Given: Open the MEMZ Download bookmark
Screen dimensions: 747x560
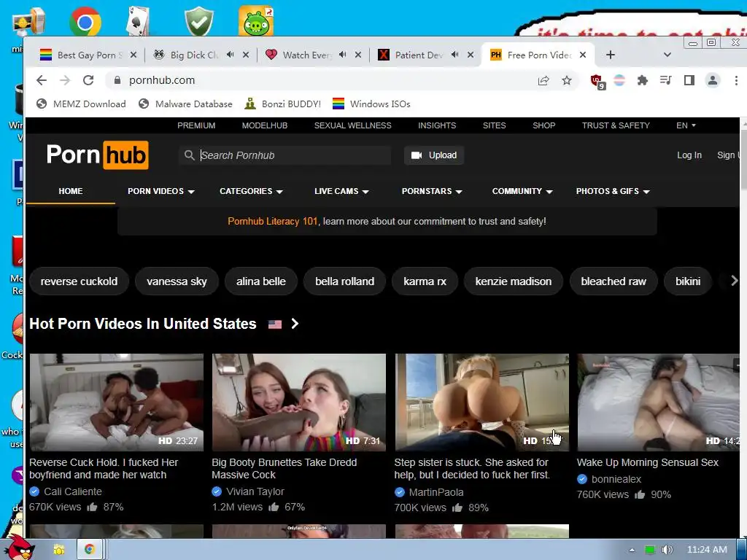Looking at the screenshot, I should (x=82, y=104).
